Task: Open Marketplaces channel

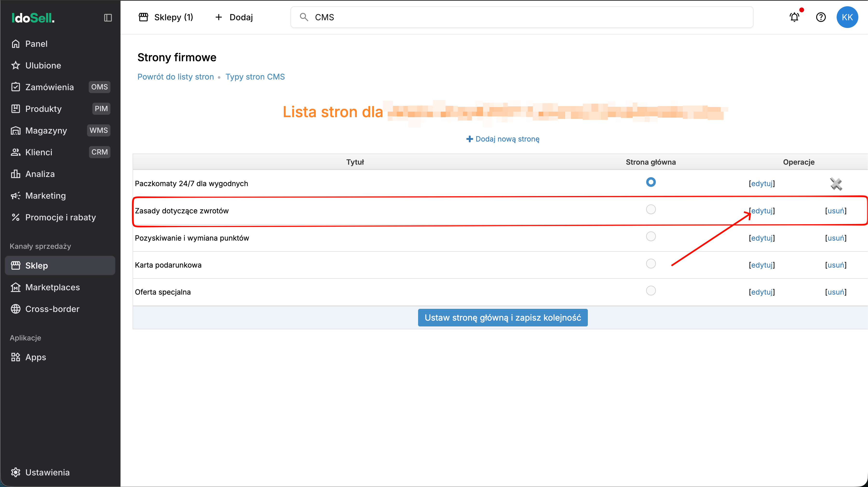Action: click(x=60, y=287)
